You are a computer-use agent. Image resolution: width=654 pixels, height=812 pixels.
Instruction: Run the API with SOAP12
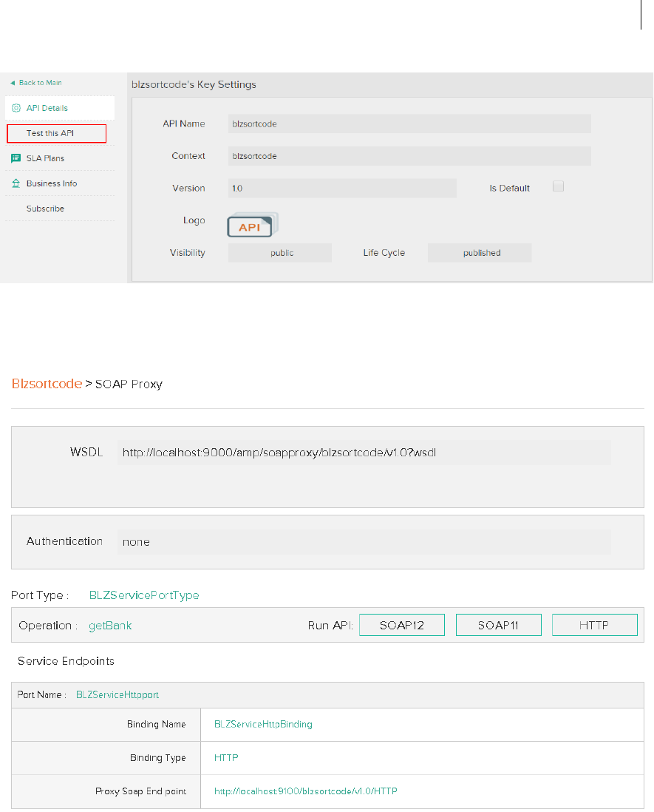point(401,625)
